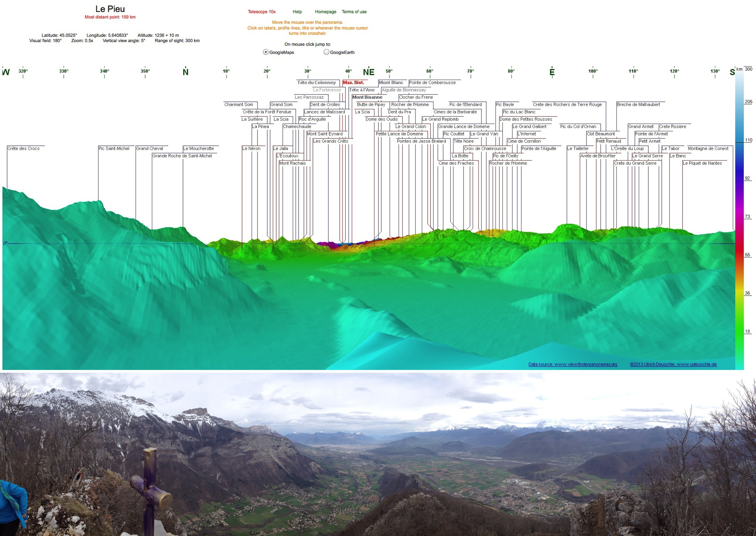
Task: Click the Le Pieu panorama title
Action: coord(110,9)
